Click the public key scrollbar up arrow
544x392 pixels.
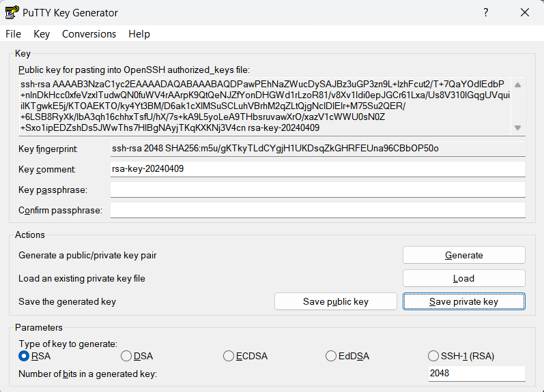(x=517, y=85)
